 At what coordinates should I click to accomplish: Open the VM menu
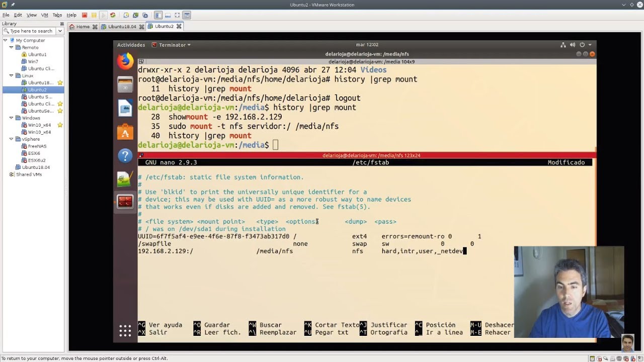point(44,15)
